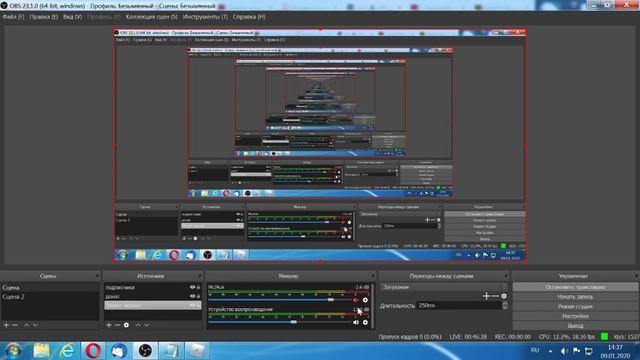Select the донат source row
640x360 pixels.
coord(153,296)
